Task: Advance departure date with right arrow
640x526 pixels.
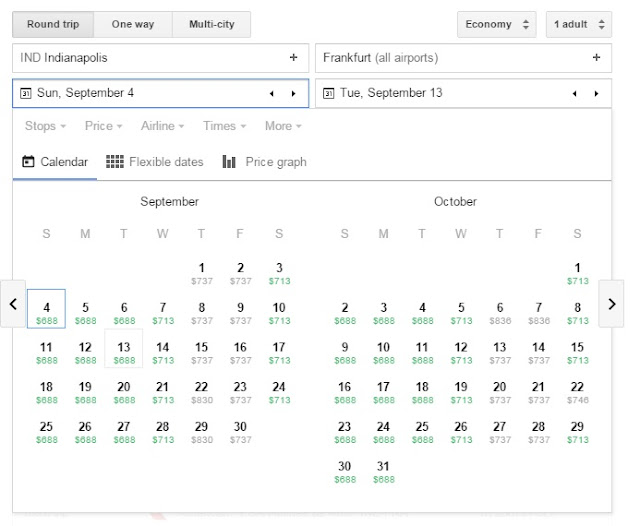Action: tap(293, 94)
